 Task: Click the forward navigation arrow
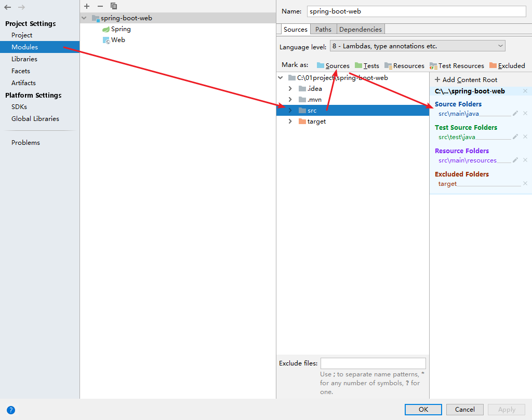[x=21, y=7]
